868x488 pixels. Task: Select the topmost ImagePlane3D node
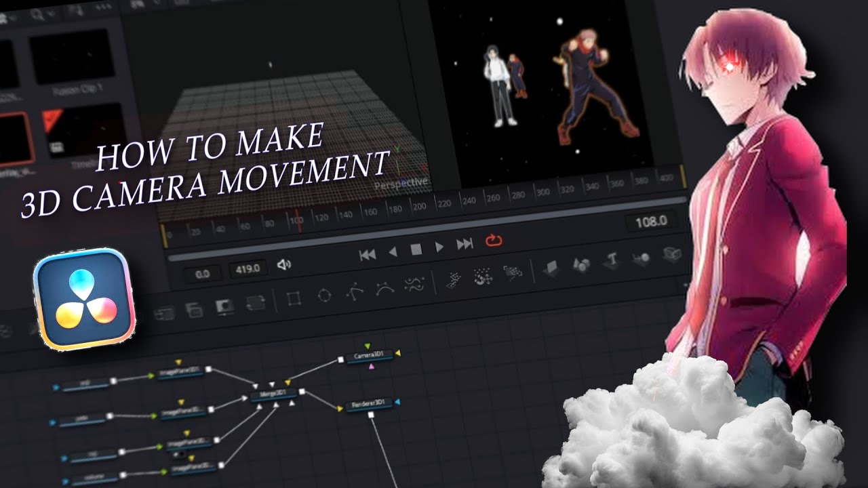click(180, 372)
